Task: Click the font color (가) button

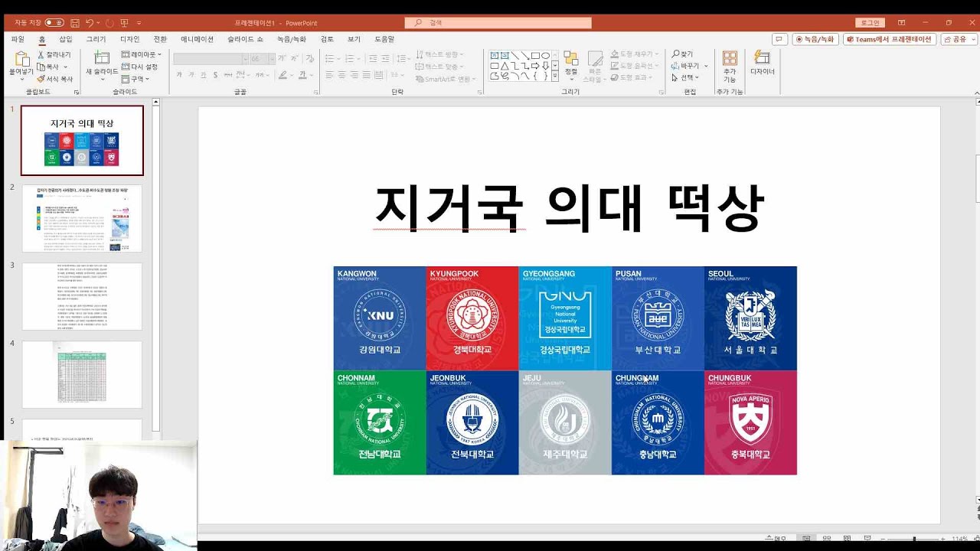Action: tap(302, 75)
